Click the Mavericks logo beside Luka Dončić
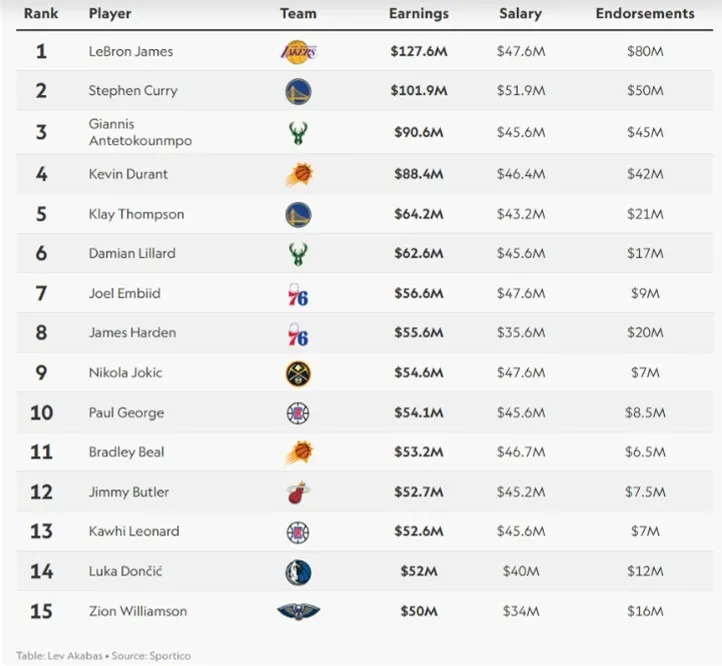The width and height of the screenshot is (722, 666). [x=298, y=572]
